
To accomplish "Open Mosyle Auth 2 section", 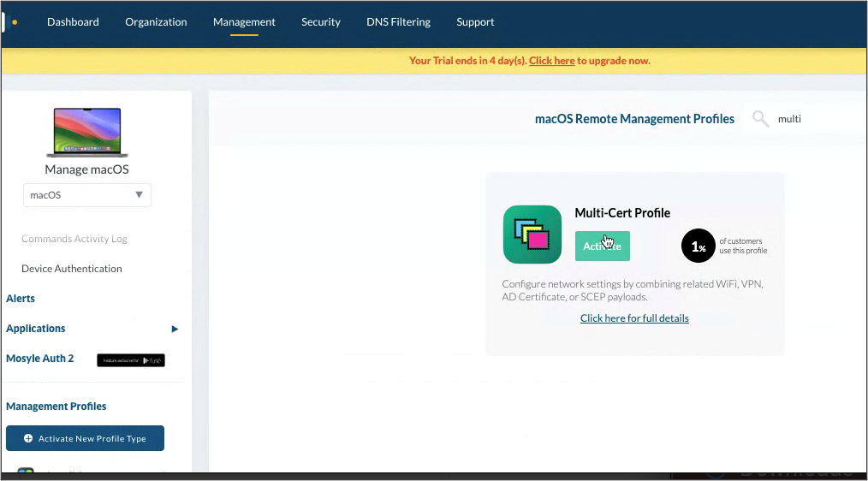I will [40, 358].
